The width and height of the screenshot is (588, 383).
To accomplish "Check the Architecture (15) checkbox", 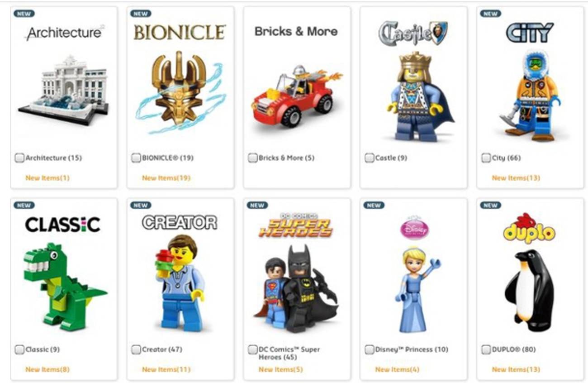I will click(19, 158).
